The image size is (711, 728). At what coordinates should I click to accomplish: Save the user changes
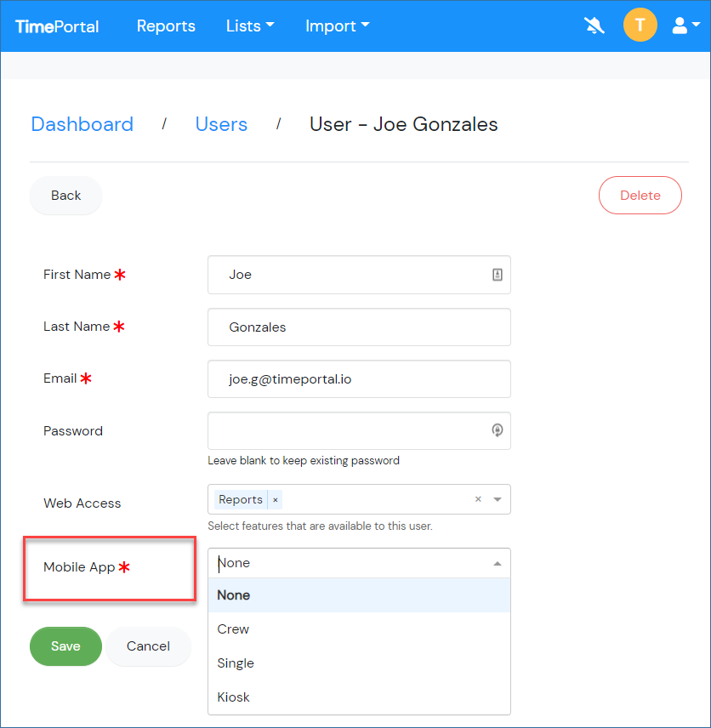[65, 646]
